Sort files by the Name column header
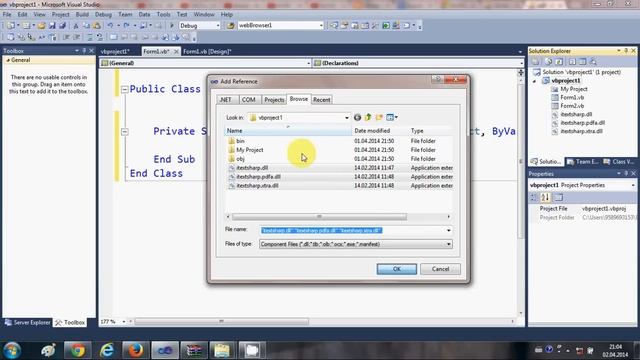Image resolution: width=640 pixels, height=360 pixels. 288,131
